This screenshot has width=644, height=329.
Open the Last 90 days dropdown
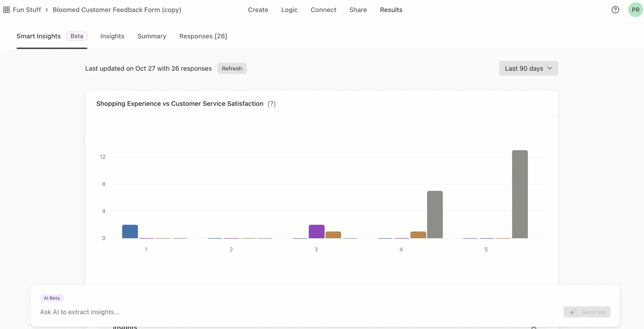tap(528, 68)
